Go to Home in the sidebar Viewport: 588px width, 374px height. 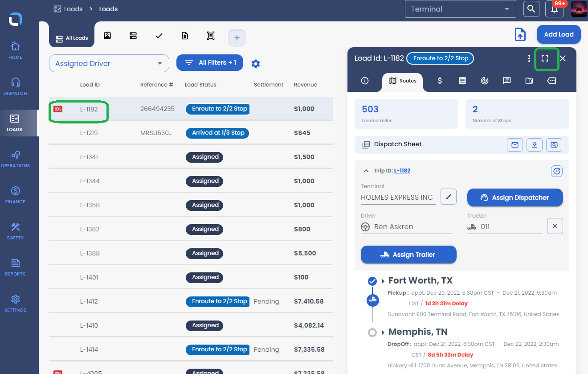pos(15,50)
